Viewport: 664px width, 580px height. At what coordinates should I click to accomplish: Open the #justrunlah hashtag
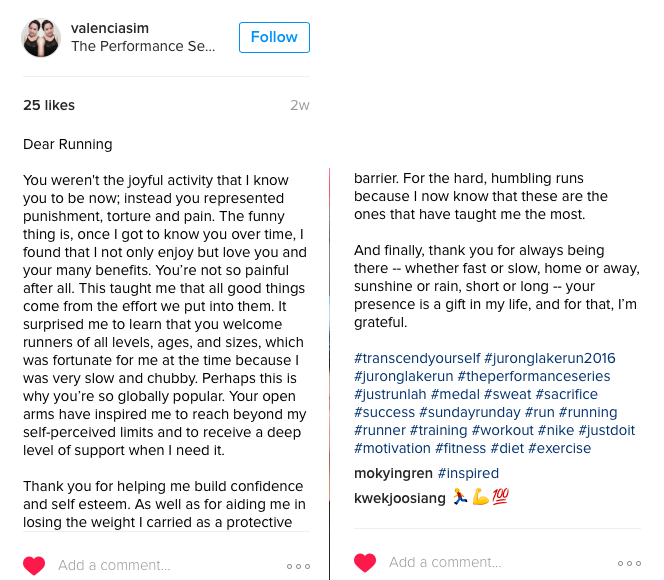tap(390, 394)
